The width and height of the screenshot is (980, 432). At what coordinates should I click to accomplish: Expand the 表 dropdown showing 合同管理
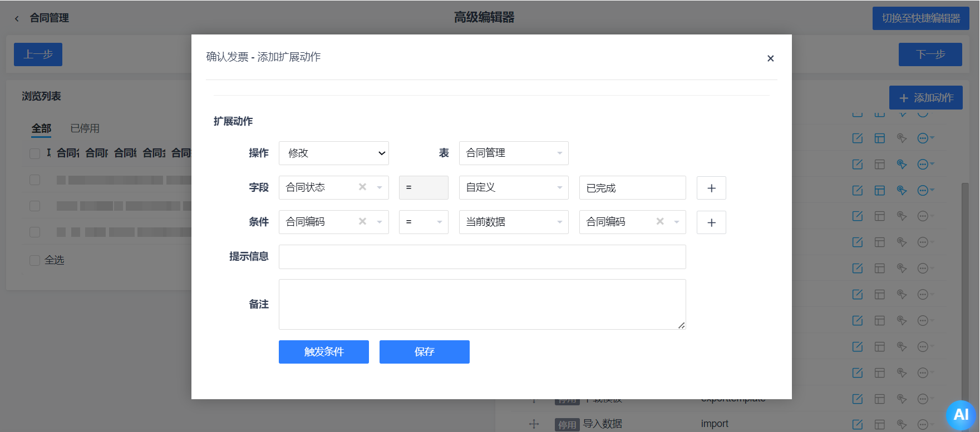(513, 153)
